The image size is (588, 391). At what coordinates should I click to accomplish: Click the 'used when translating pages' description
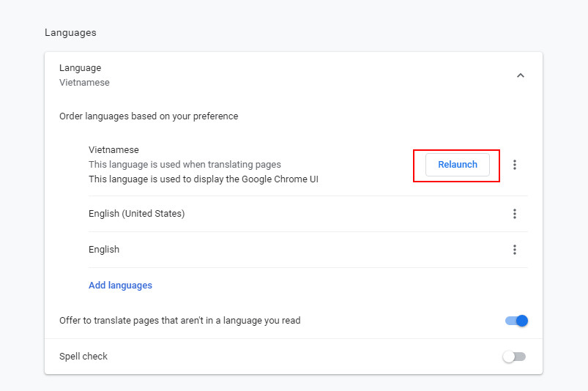[x=185, y=165]
